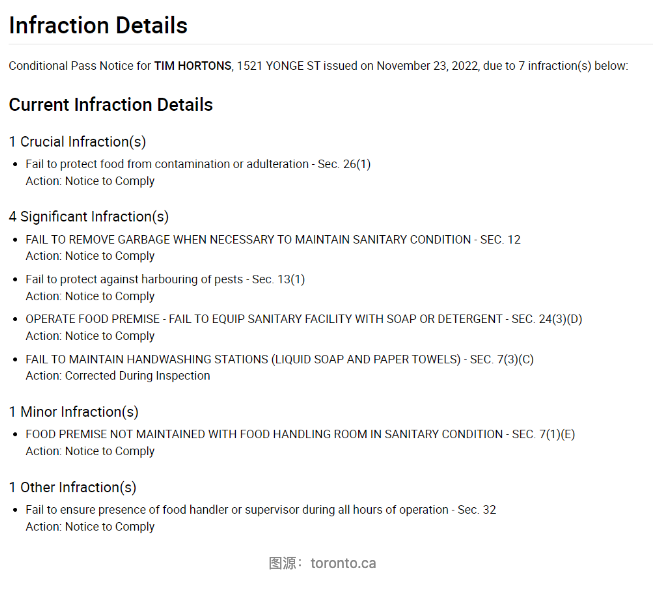Viewport: 659px width, 591px height.
Task: Click Corrected During Inspection action text
Action: pyautogui.click(x=137, y=376)
